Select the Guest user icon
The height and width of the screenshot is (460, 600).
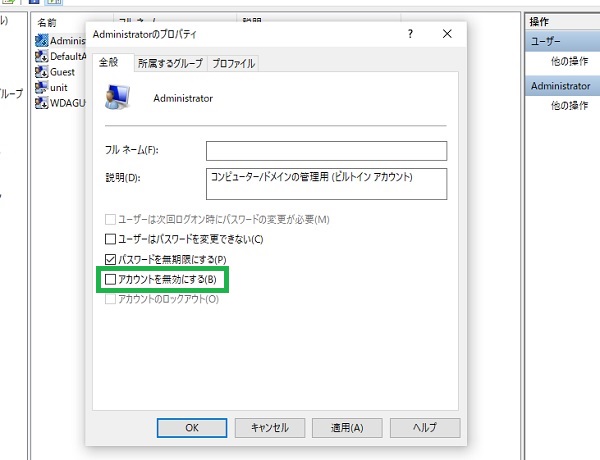pyautogui.click(x=41, y=72)
